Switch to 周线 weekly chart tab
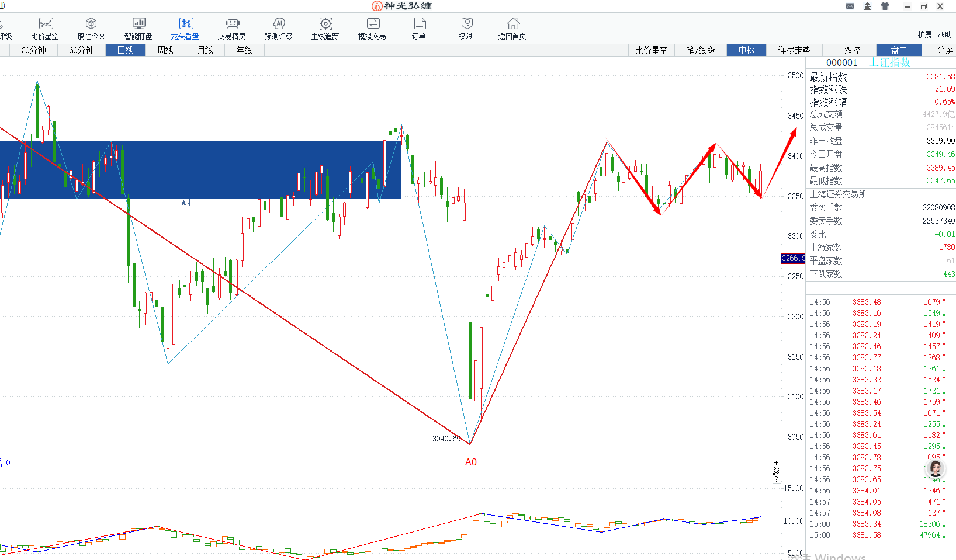The width and height of the screenshot is (956, 560). (x=165, y=50)
